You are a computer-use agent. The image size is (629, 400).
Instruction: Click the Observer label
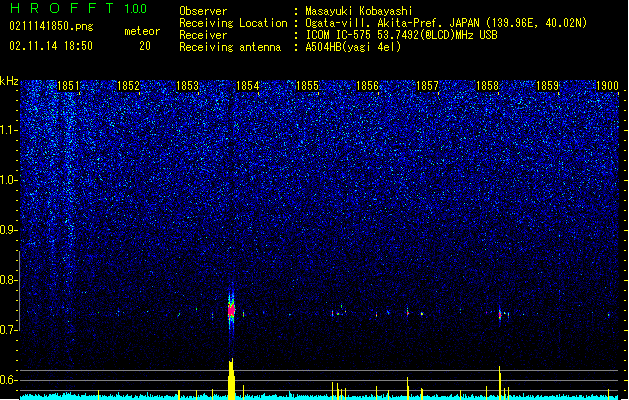point(203,11)
